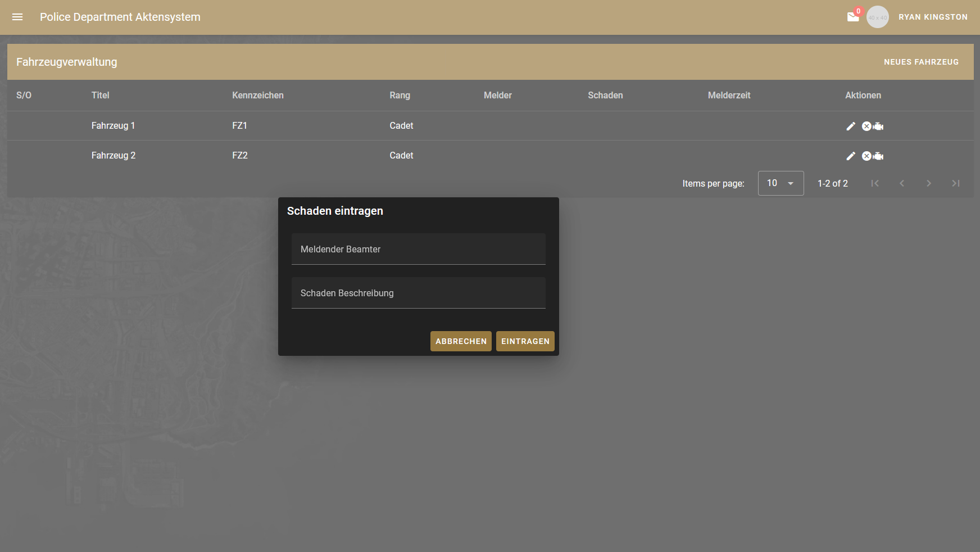Sort by the Kennzeichen column header
Image resolution: width=980 pixels, height=552 pixels.
(x=258, y=96)
